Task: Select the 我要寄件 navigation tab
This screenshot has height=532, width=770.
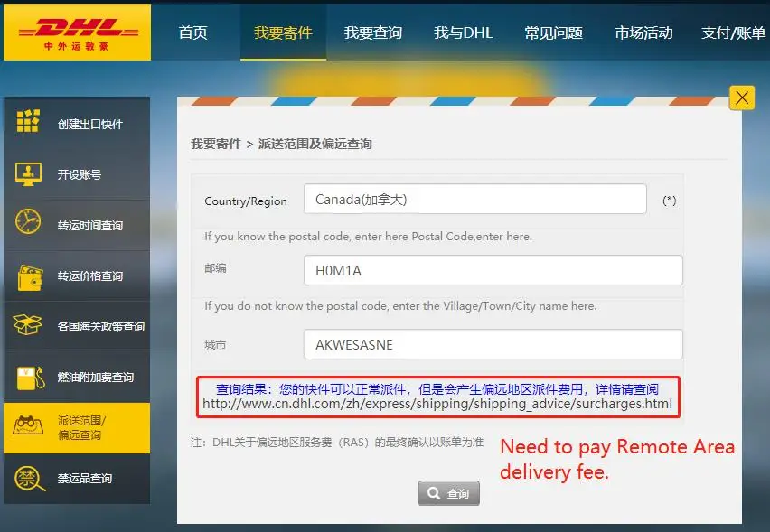Action: point(284,33)
